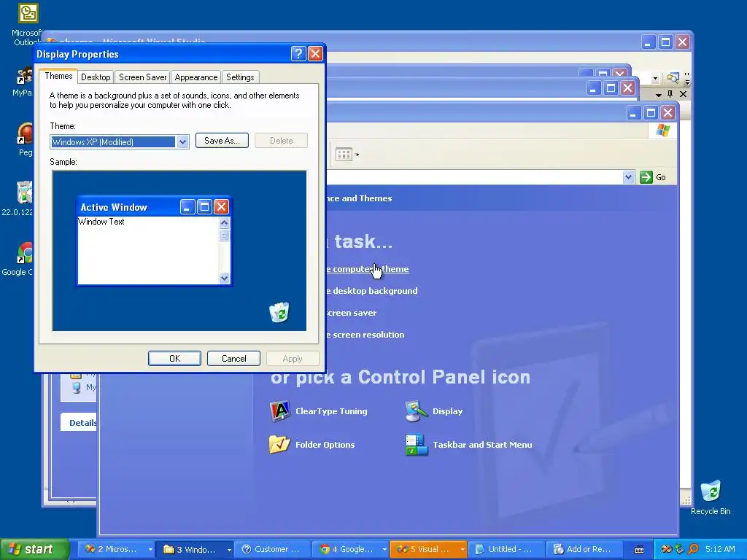This screenshot has width=747, height=560.
Task: Click the screen saver task link
Action: click(x=352, y=313)
